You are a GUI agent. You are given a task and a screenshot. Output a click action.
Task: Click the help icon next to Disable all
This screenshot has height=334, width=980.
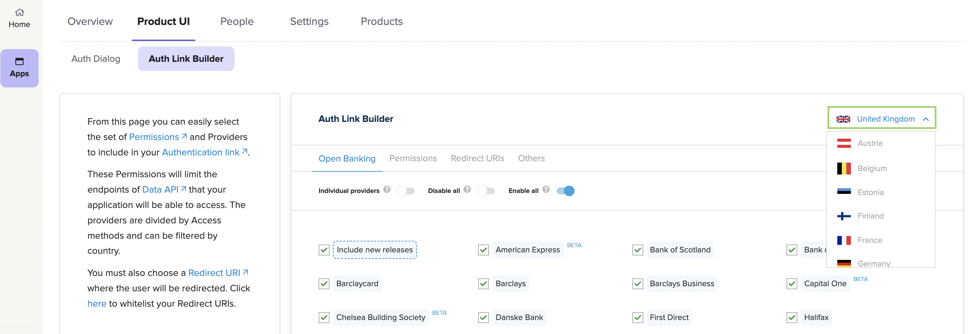coord(467,190)
